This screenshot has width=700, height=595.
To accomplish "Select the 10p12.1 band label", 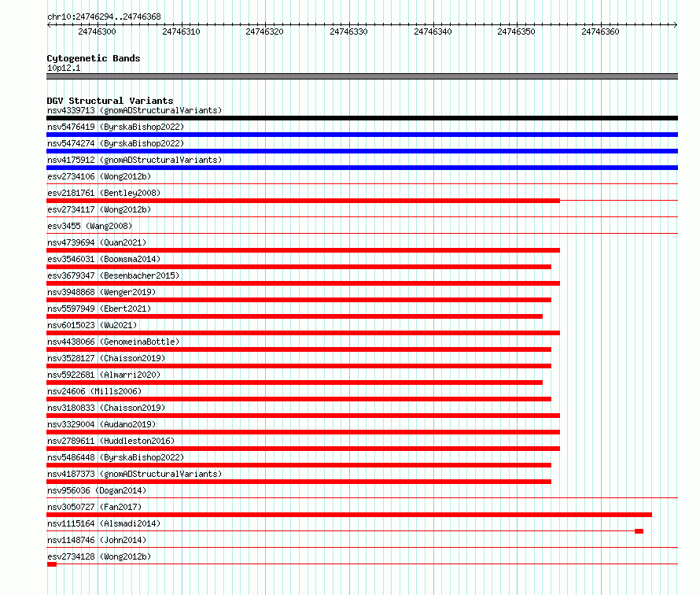I will click(64, 68).
